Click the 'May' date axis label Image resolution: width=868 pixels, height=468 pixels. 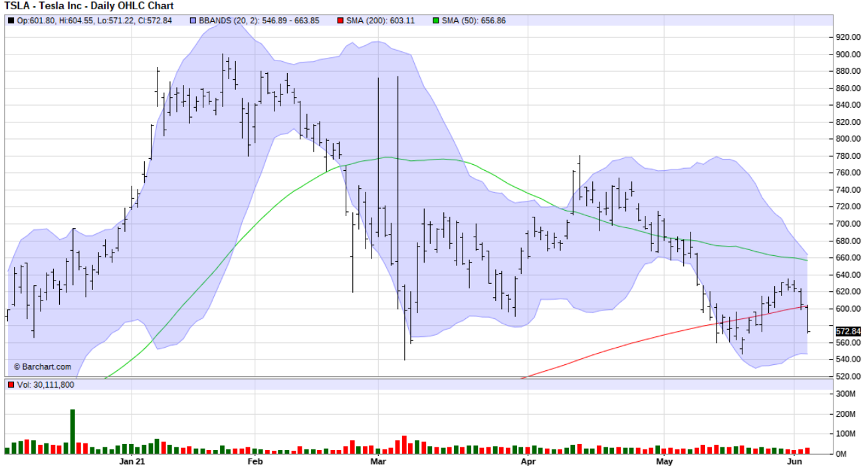click(665, 461)
